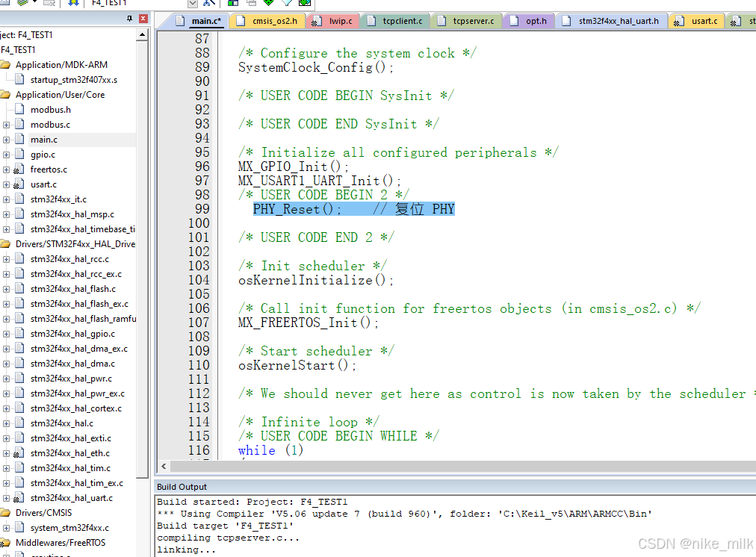The image size is (756, 557).
Task: Open Options for Target via wand icon
Action: pyautogui.click(x=207, y=4)
